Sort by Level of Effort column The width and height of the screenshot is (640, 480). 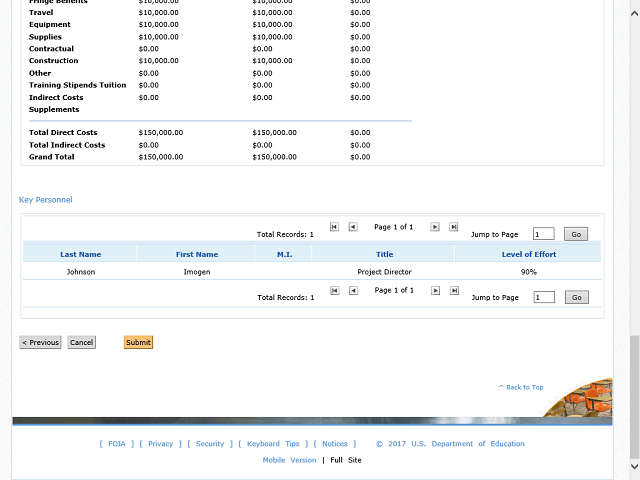[529, 254]
